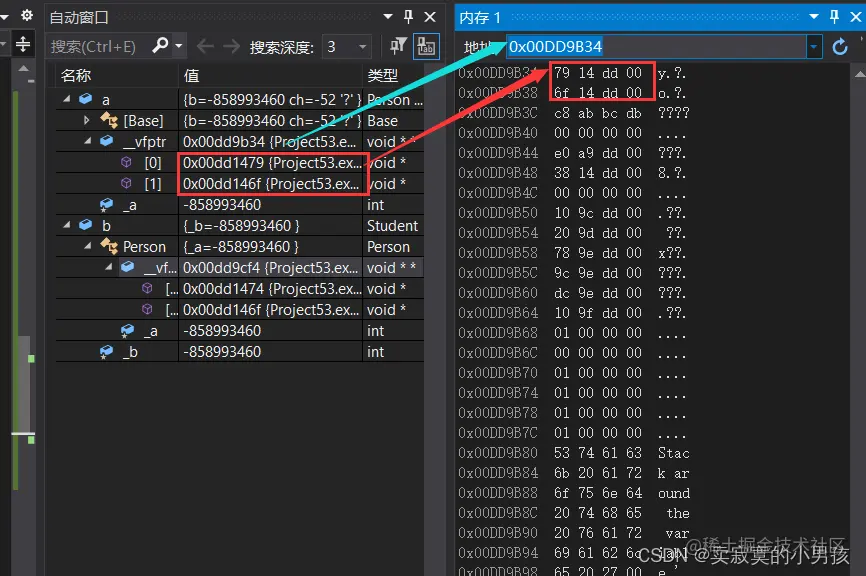Click memory row 0x00DD9B80 bytes 53 74 61 63
This screenshot has width=866, height=576.
click(x=598, y=453)
